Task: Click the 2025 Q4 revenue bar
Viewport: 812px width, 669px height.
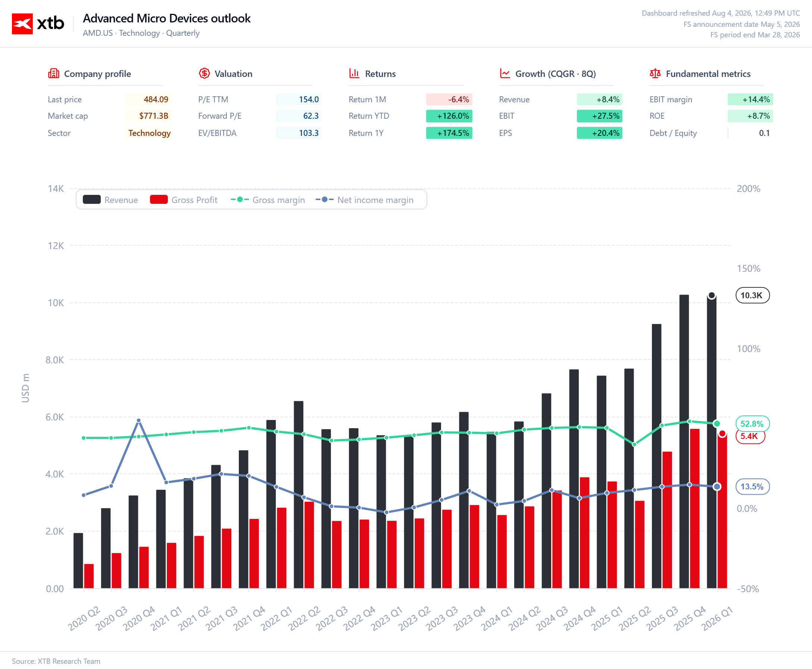Action: coord(684,442)
